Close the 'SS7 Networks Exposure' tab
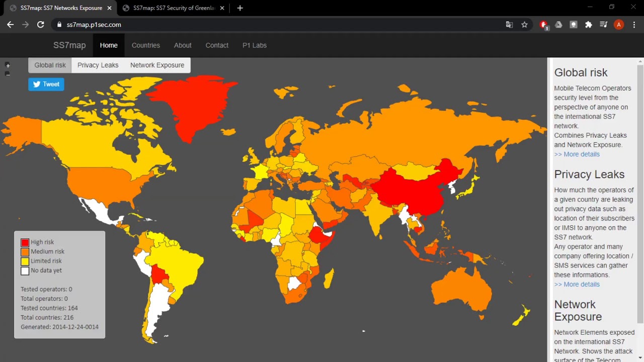This screenshot has height=362, width=644. click(109, 8)
